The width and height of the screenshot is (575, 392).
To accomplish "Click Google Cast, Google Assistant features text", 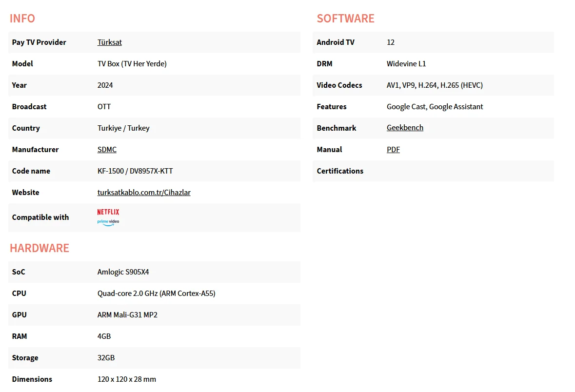I will (x=435, y=107).
